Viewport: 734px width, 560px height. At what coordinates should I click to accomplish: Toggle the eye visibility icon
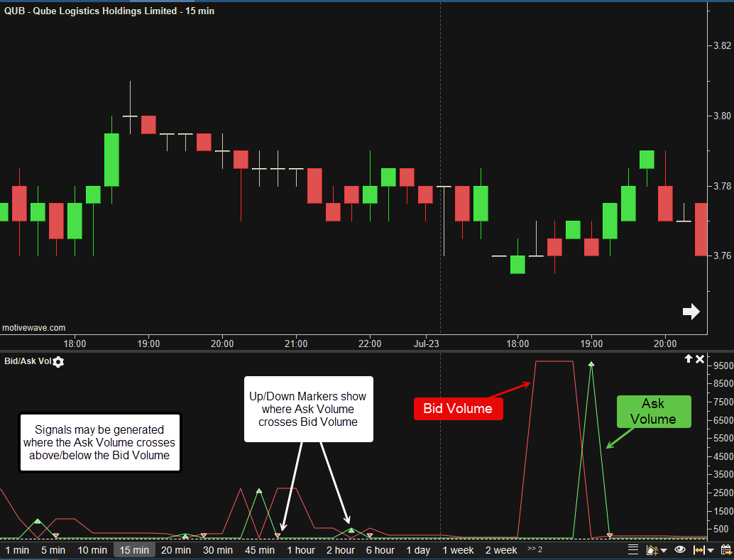[680, 549]
